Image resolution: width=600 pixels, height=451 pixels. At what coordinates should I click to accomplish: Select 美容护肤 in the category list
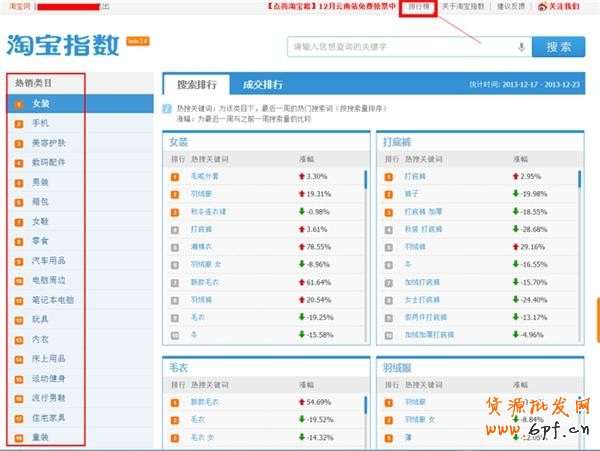[51, 143]
